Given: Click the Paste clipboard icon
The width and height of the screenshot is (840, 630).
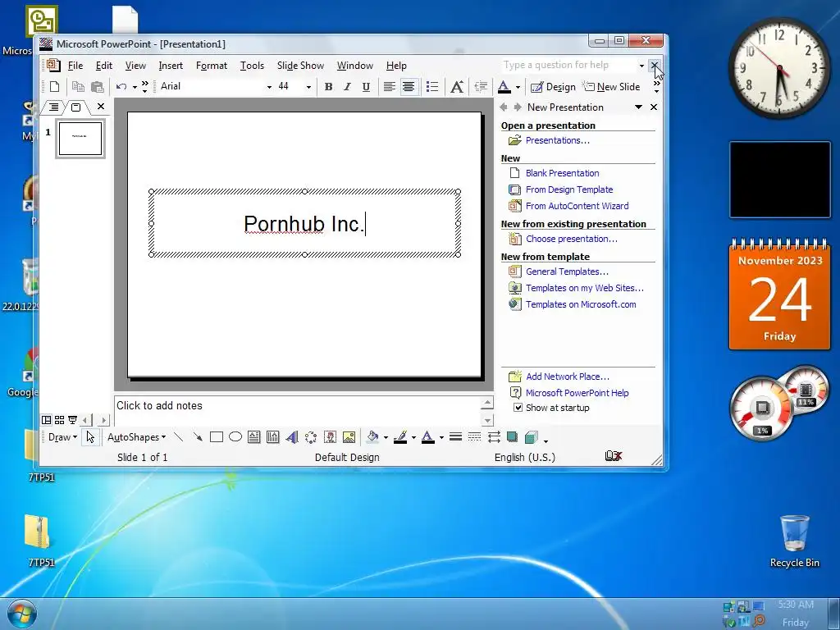Looking at the screenshot, I should 98,86.
